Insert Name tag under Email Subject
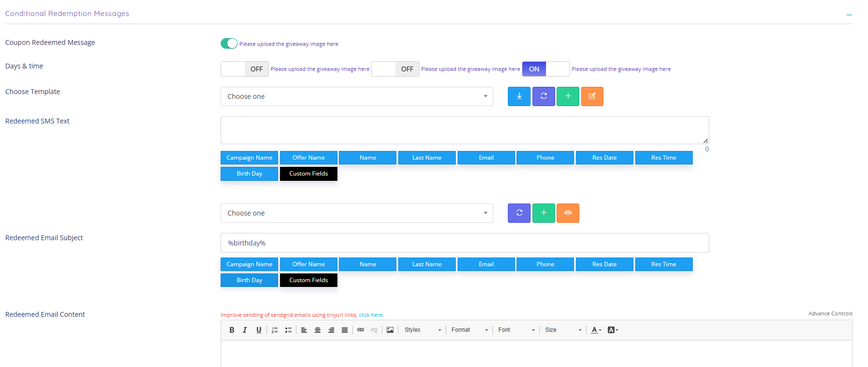The width and height of the screenshot is (868, 367). 367,264
